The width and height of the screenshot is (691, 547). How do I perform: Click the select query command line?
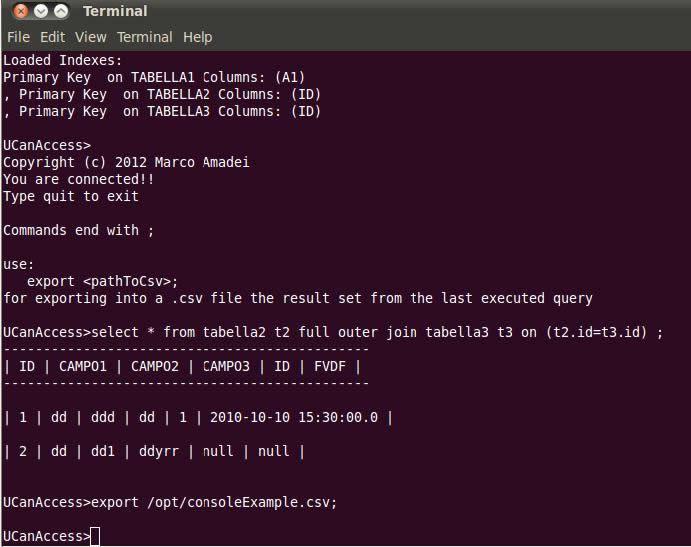click(x=333, y=332)
